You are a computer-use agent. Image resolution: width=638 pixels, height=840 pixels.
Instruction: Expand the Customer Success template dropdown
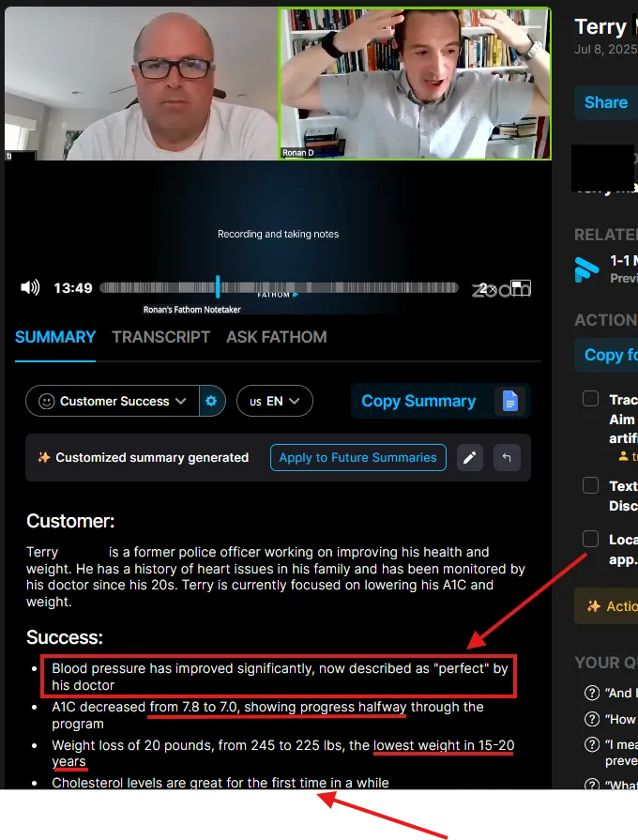pos(113,401)
